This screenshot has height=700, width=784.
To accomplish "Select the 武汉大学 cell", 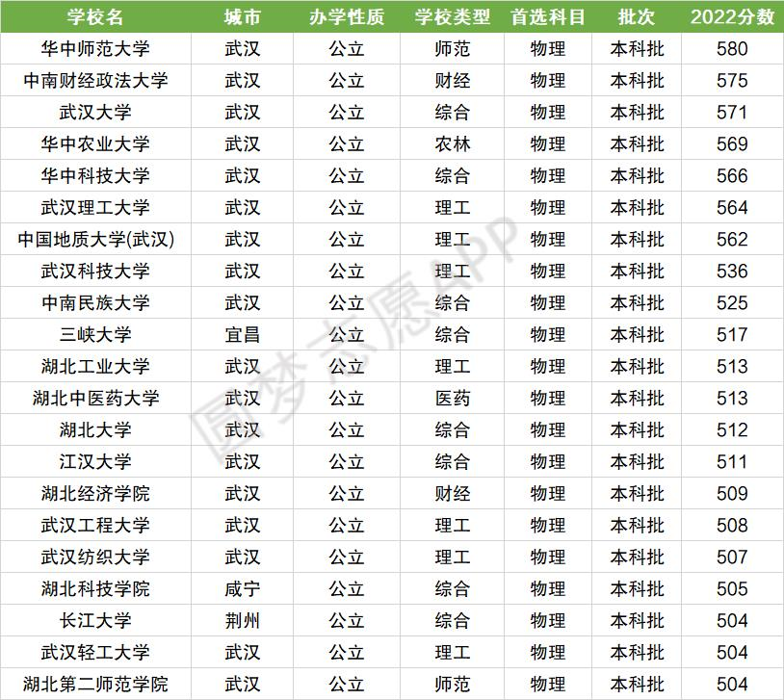I will tap(95, 113).
